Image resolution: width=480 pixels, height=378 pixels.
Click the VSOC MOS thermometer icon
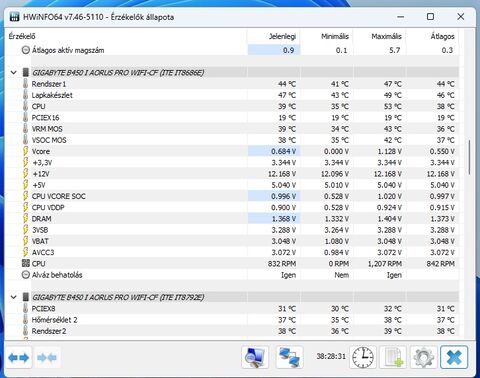25,140
